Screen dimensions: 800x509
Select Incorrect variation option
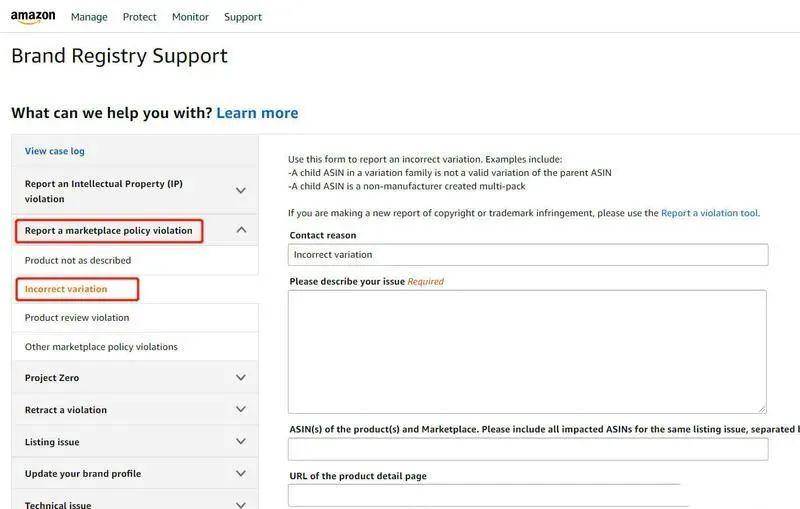(x=66, y=289)
